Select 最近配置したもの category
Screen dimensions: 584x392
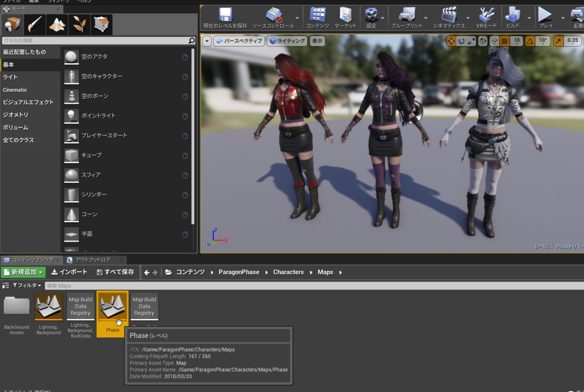[x=25, y=52]
